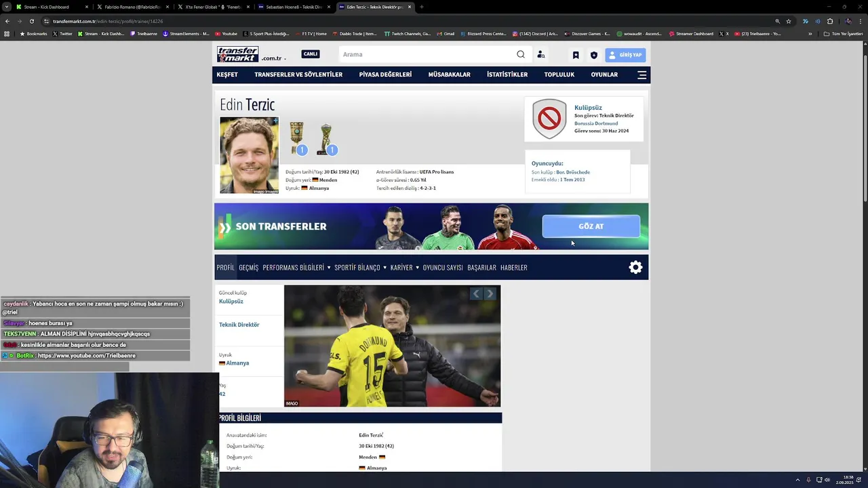
Task: Click the shield icon in site header
Action: pos(594,55)
